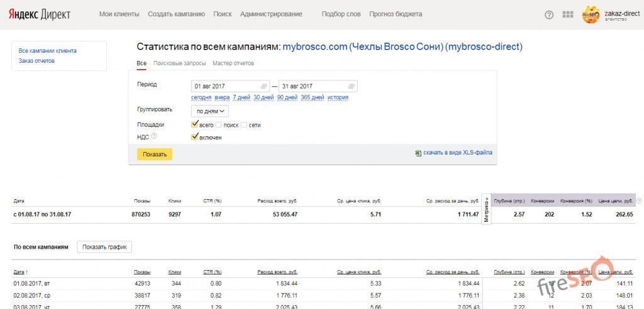This screenshot has height=309, width=644.
Task: Open the Yandex services grid icon
Action: (568, 14)
